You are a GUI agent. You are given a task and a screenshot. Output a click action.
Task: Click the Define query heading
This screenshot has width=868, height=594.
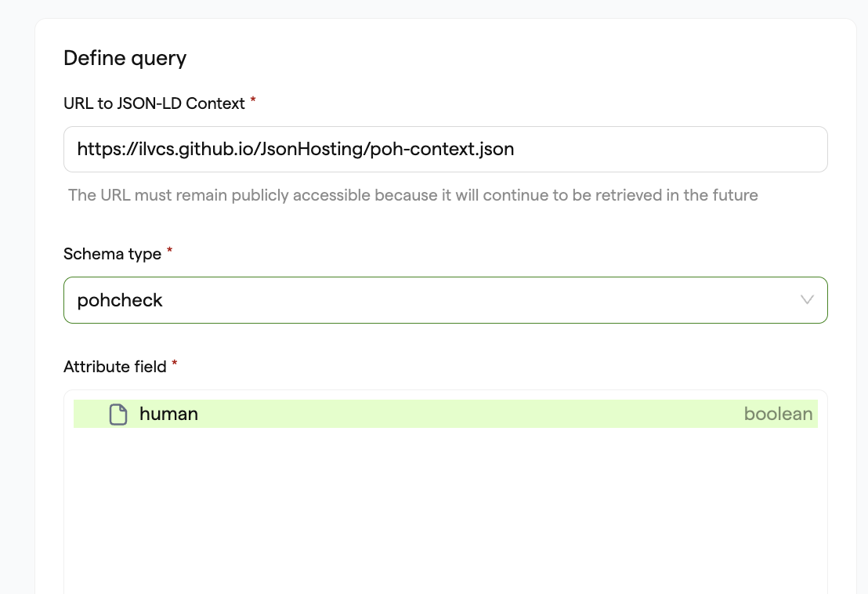click(x=125, y=58)
